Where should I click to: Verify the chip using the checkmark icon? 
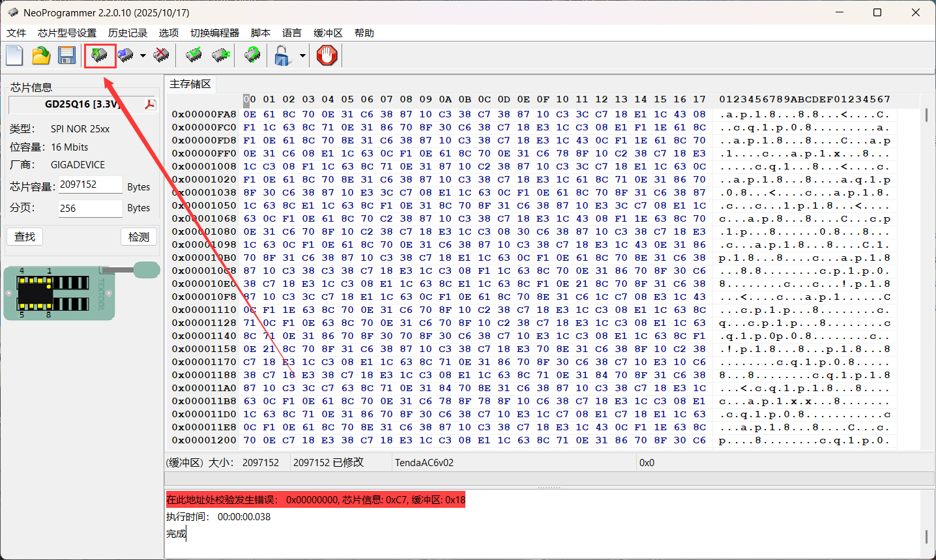tap(194, 56)
